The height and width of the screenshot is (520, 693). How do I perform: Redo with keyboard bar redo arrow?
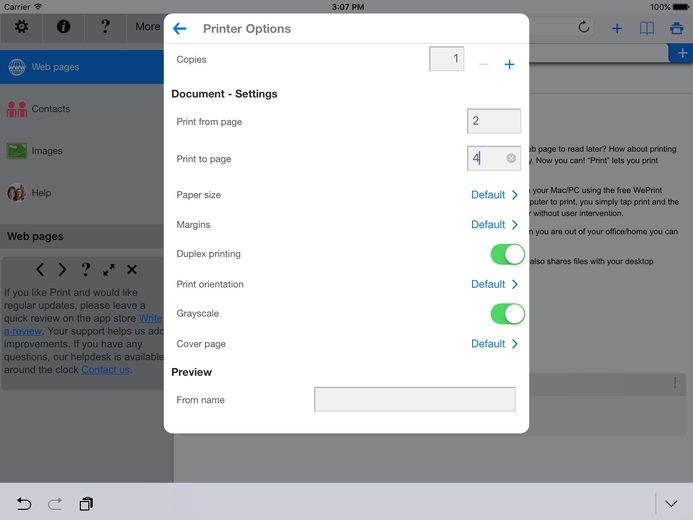(55, 504)
